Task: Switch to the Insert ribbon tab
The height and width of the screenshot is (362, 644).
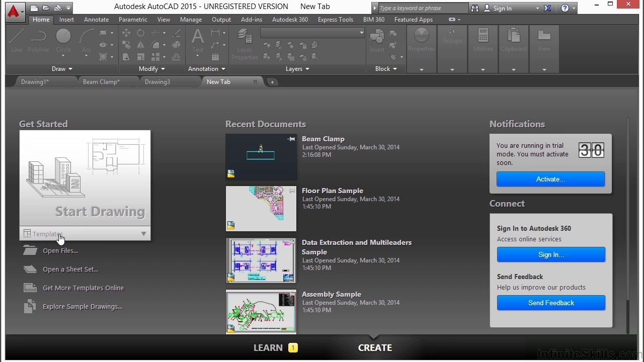Action: pyautogui.click(x=66, y=20)
